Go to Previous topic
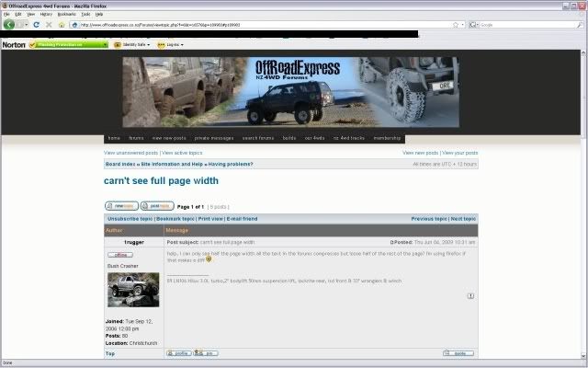The width and height of the screenshot is (588, 368). pos(429,219)
